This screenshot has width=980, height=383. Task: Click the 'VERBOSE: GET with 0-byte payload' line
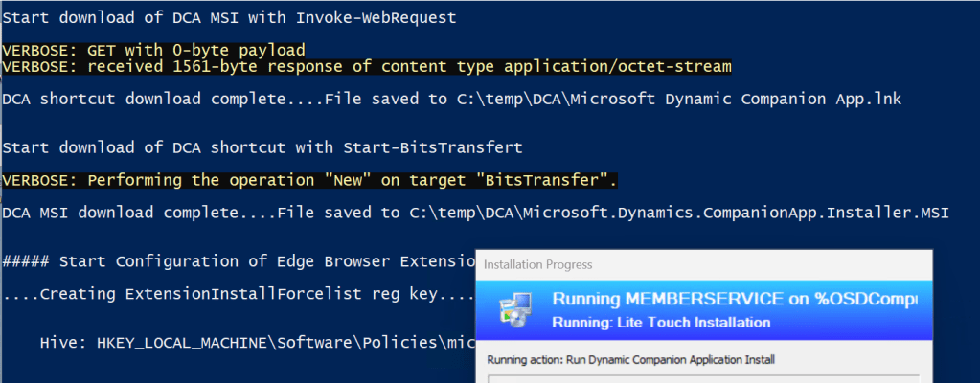(x=153, y=50)
